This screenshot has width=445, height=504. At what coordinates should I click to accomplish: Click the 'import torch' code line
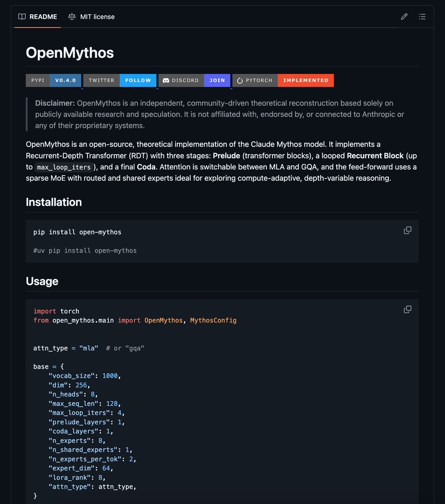coord(56,311)
